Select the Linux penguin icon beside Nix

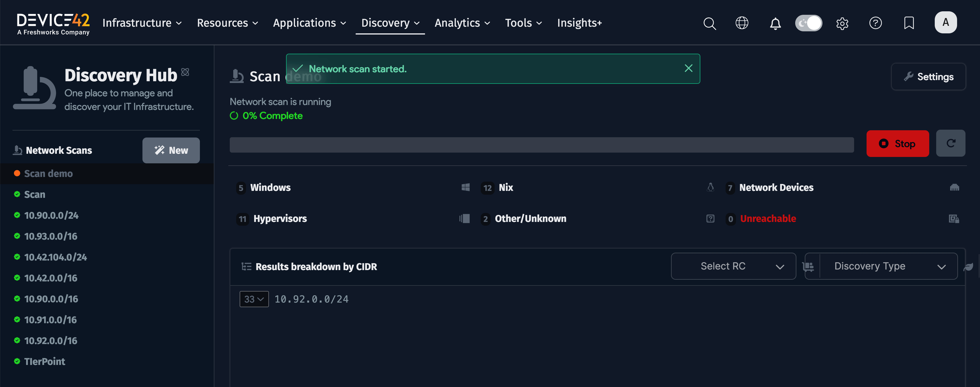(710, 187)
